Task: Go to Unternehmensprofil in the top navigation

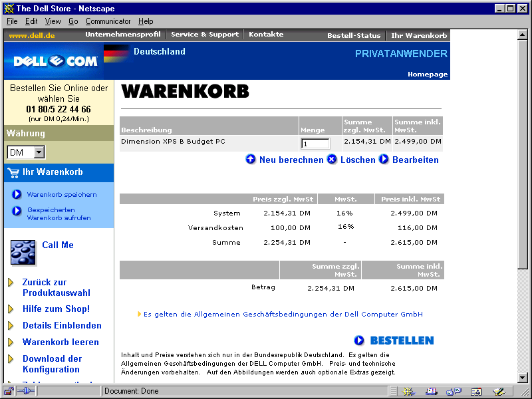Action: (123, 35)
